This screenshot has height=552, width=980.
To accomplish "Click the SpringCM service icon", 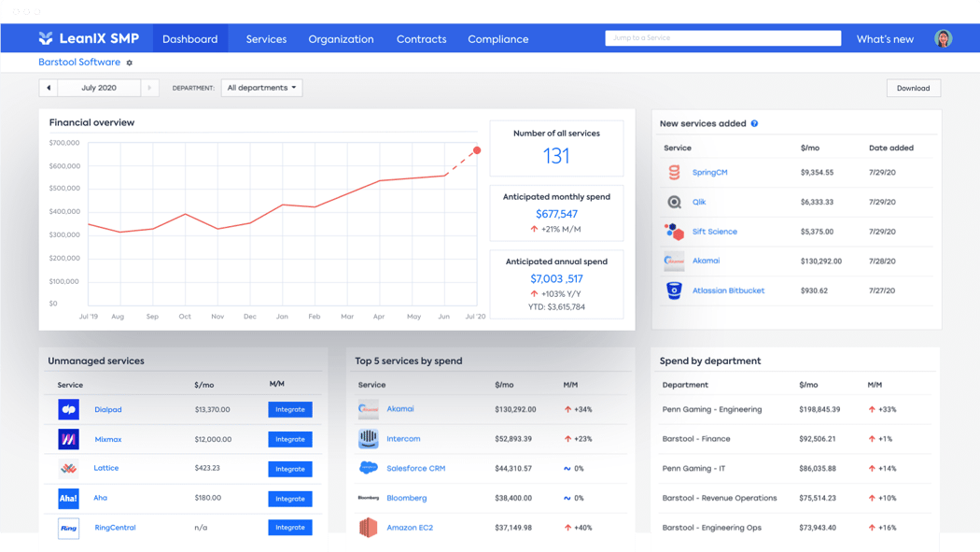I will [674, 173].
